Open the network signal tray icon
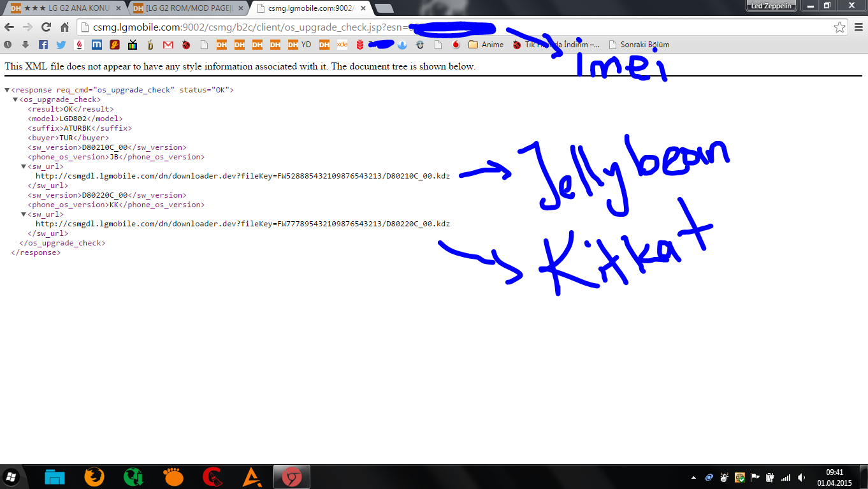This screenshot has height=489, width=868. [785, 478]
